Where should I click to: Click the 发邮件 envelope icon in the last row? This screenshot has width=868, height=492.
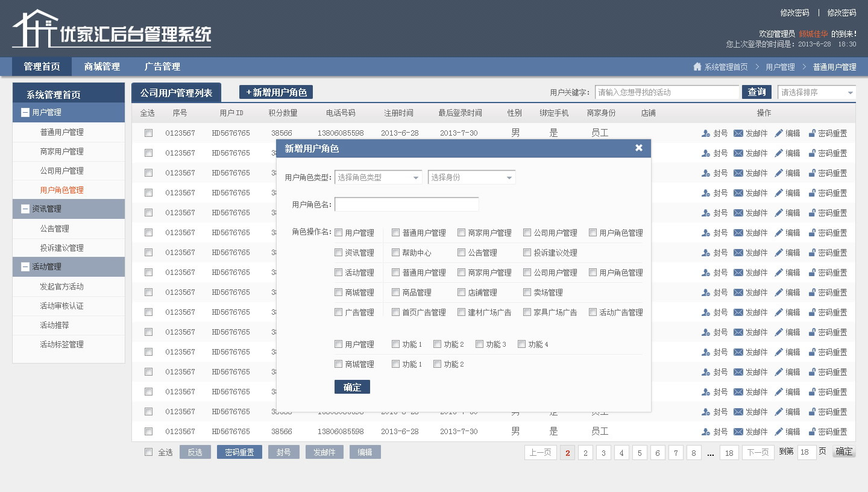(x=738, y=432)
